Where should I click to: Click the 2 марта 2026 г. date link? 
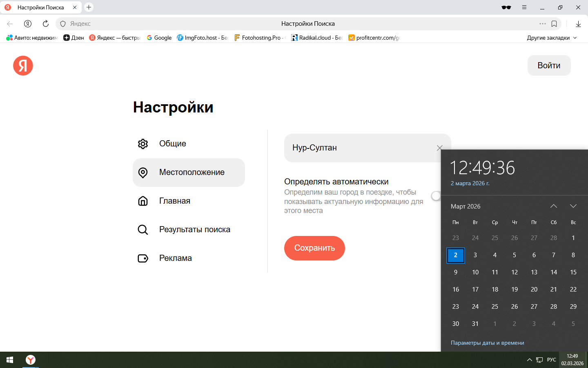tap(470, 184)
